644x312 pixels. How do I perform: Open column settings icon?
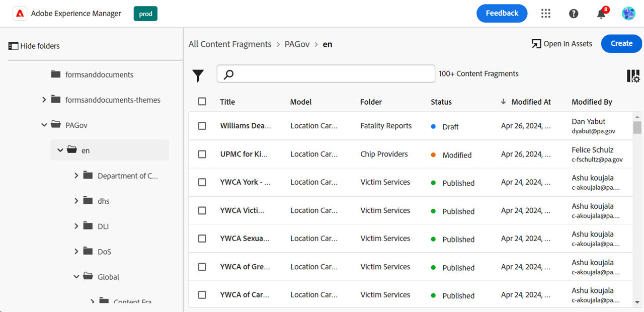633,76
